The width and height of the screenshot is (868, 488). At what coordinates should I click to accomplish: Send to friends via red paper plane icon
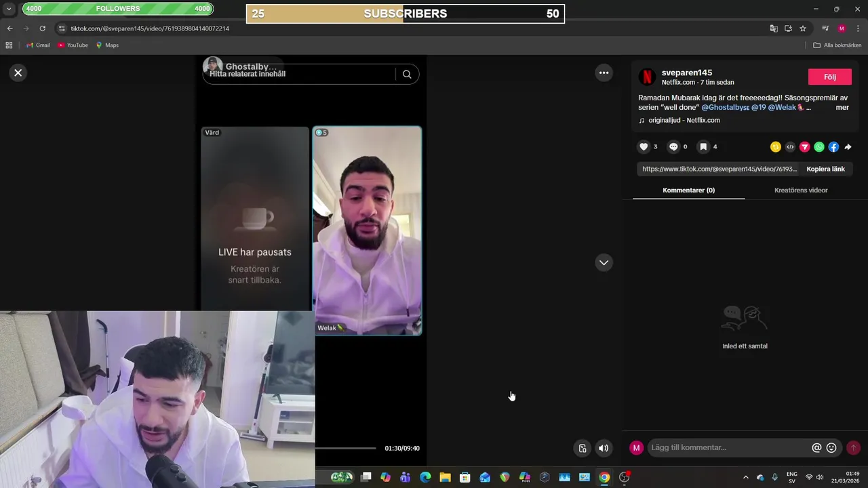[x=805, y=146]
